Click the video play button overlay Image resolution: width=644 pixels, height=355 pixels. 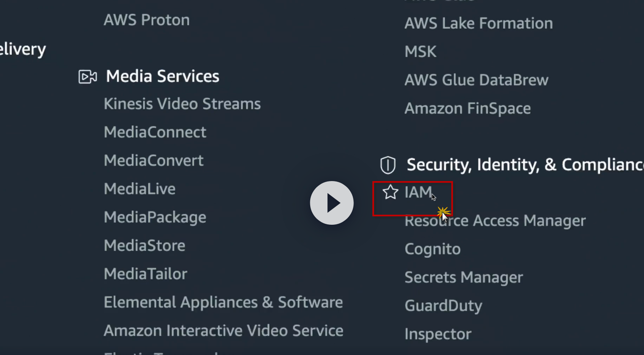click(x=332, y=203)
